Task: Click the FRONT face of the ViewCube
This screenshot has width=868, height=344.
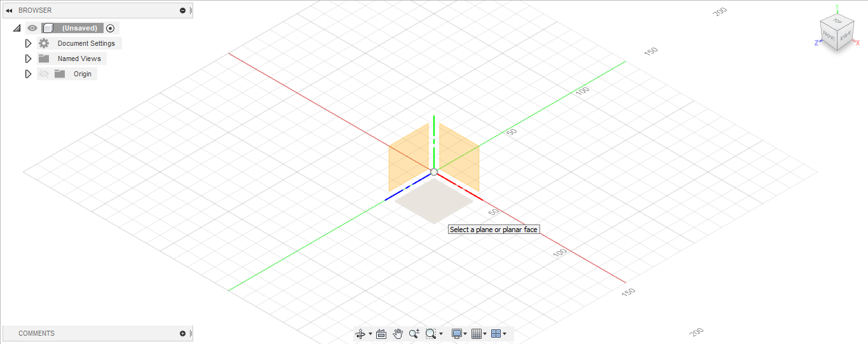Action: coord(829,35)
